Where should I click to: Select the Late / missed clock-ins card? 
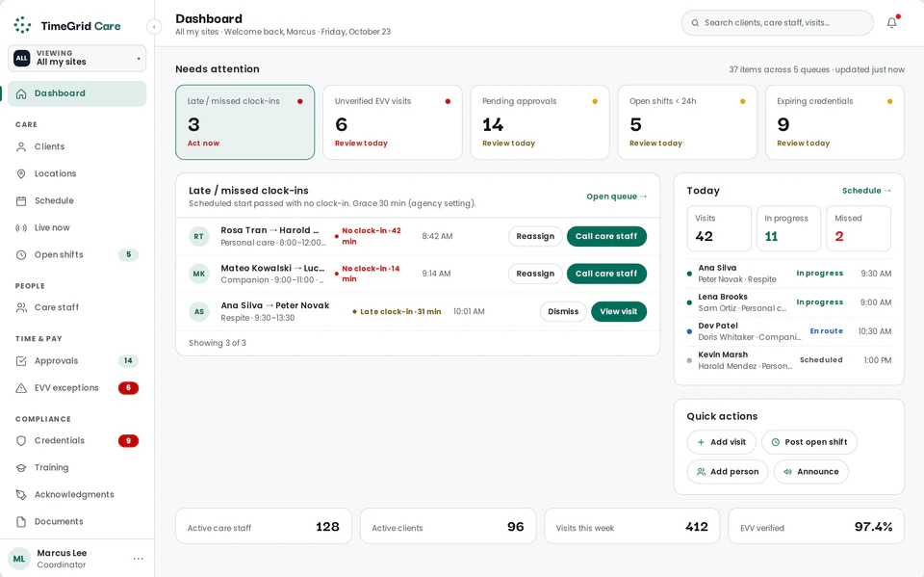point(245,122)
